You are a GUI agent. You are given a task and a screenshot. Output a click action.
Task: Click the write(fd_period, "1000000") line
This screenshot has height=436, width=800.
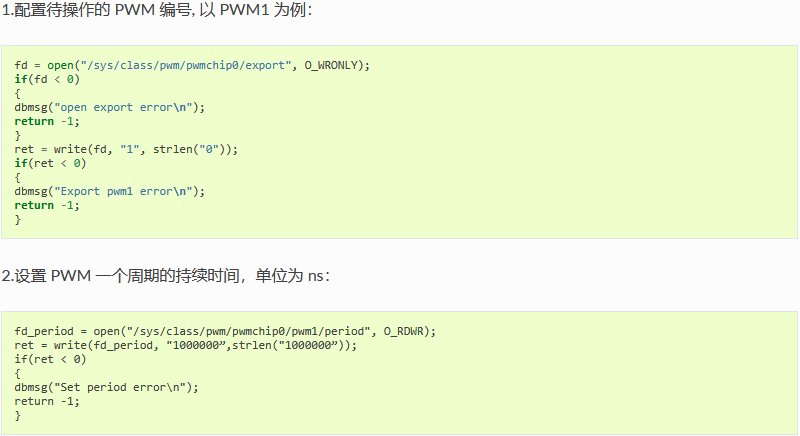pos(186,345)
